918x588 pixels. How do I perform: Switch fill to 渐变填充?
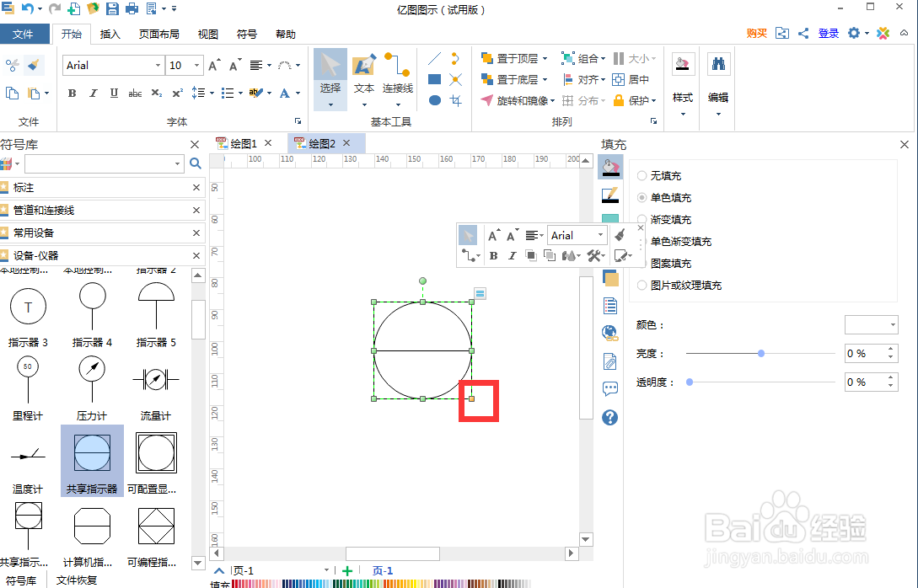[642, 219]
